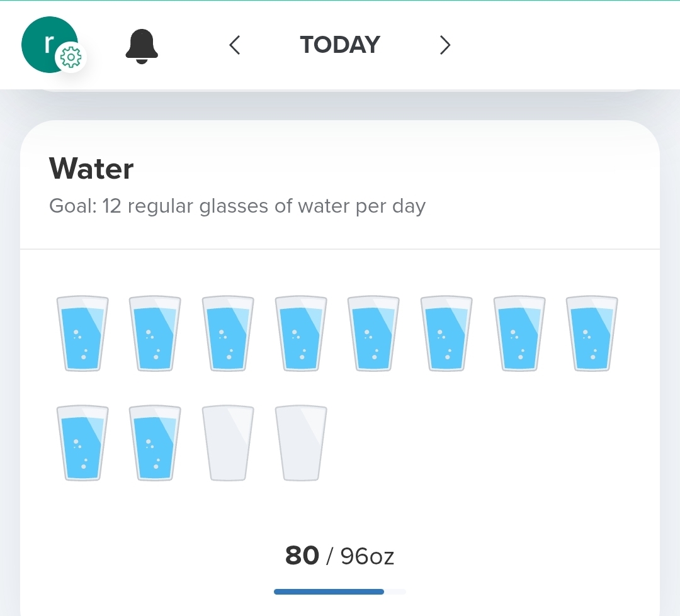Open settings via the gear badge
The height and width of the screenshot is (616, 680).
pyautogui.click(x=71, y=58)
